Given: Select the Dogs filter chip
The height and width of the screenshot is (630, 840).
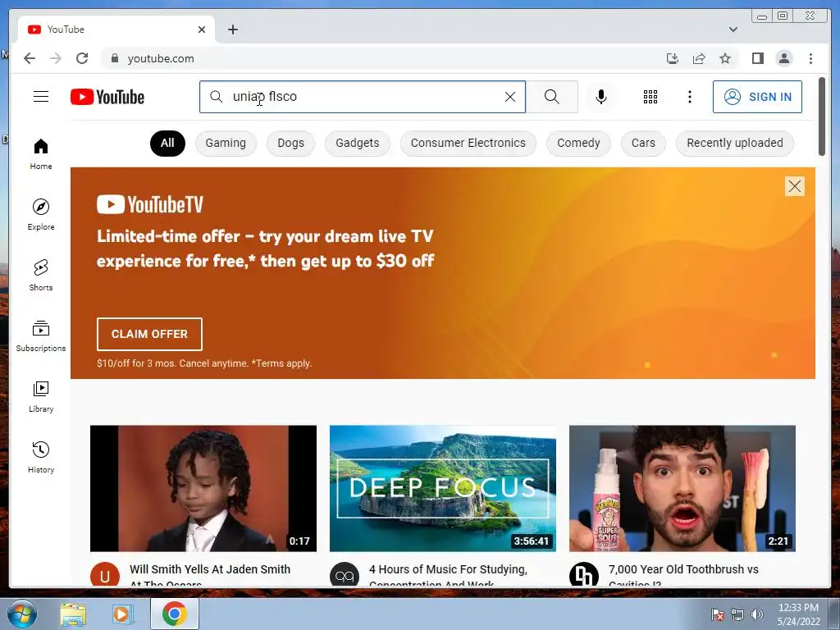Looking at the screenshot, I should click(291, 143).
